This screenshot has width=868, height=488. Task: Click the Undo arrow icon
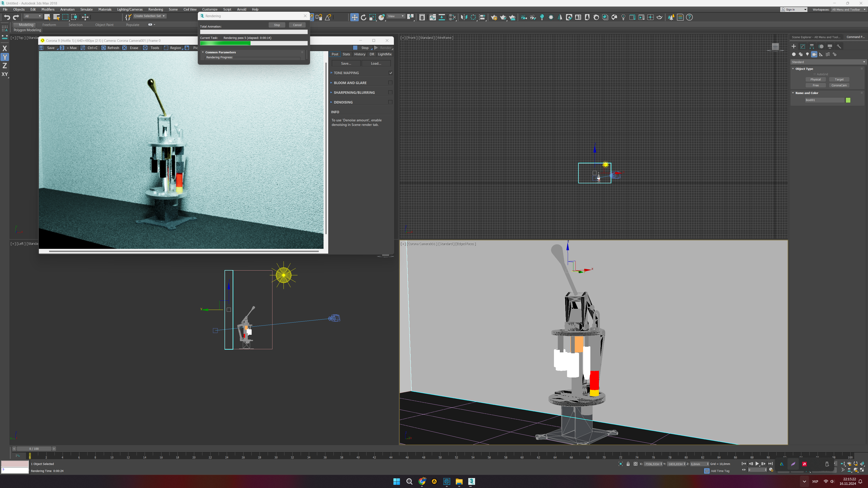7,17
